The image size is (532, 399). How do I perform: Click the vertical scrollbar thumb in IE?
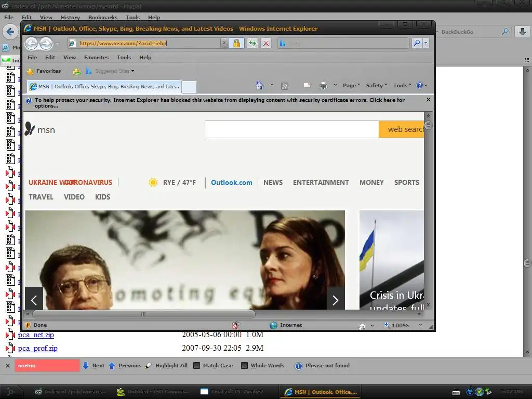pyautogui.click(x=429, y=125)
